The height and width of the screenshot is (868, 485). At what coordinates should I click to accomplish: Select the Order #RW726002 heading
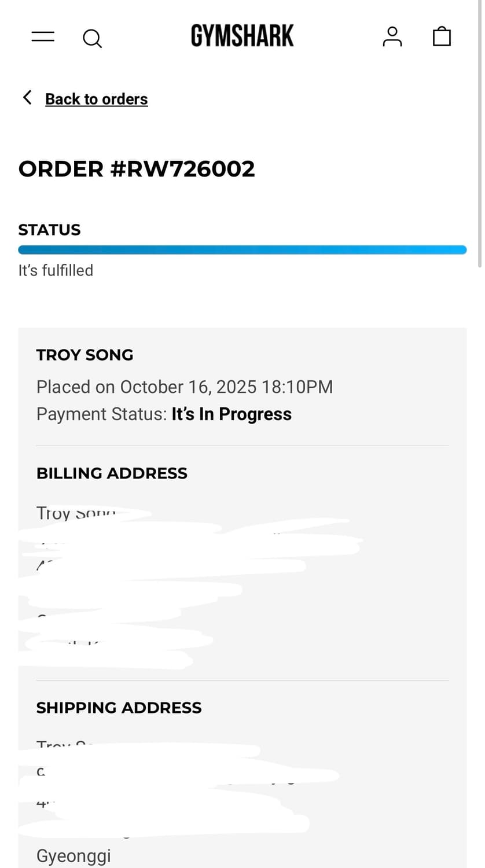click(137, 169)
